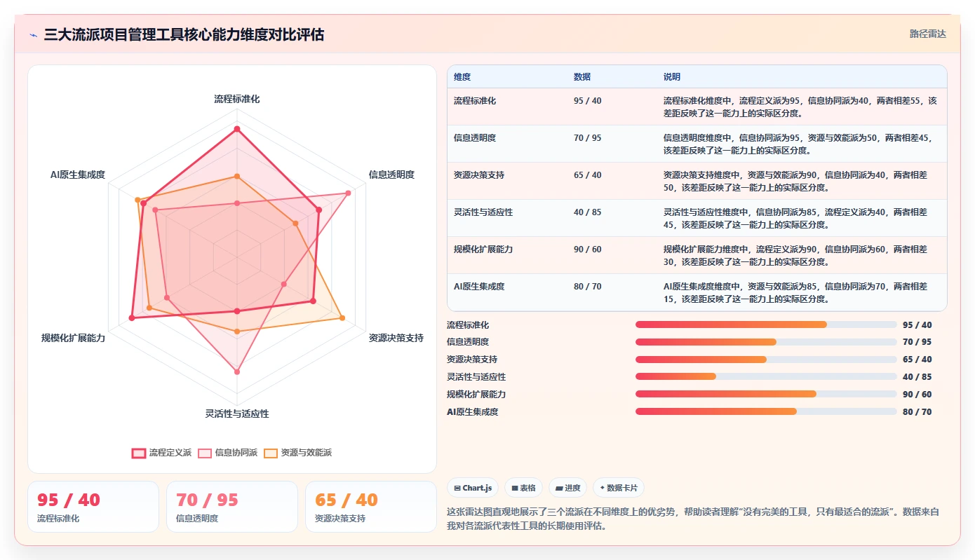
Task: Click the lightning icon beside the title
Action: click(33, 34)
